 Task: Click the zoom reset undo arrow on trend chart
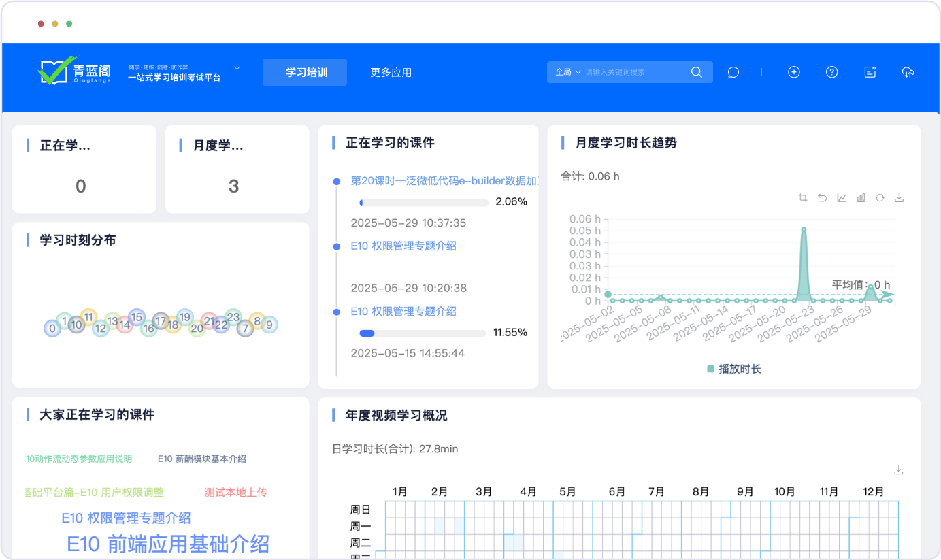click(822, 198)
